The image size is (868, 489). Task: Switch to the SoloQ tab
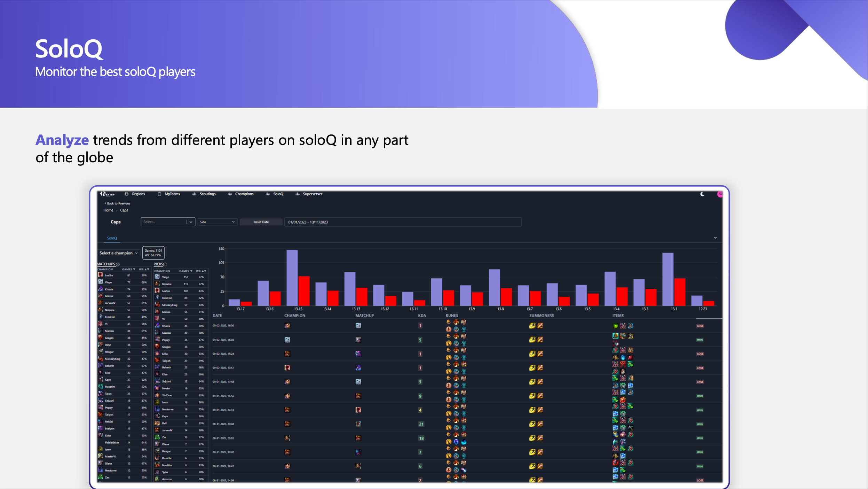tap(112, 238)
